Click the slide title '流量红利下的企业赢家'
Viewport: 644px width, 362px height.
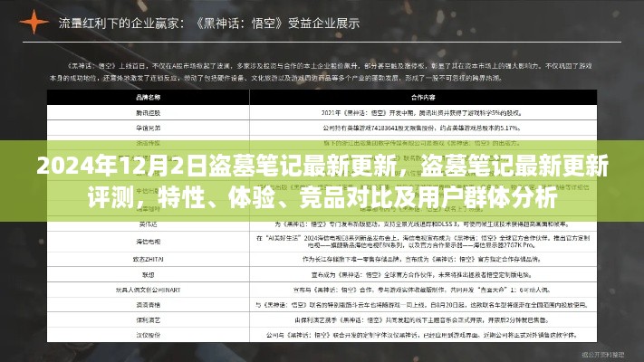[120, 24]
